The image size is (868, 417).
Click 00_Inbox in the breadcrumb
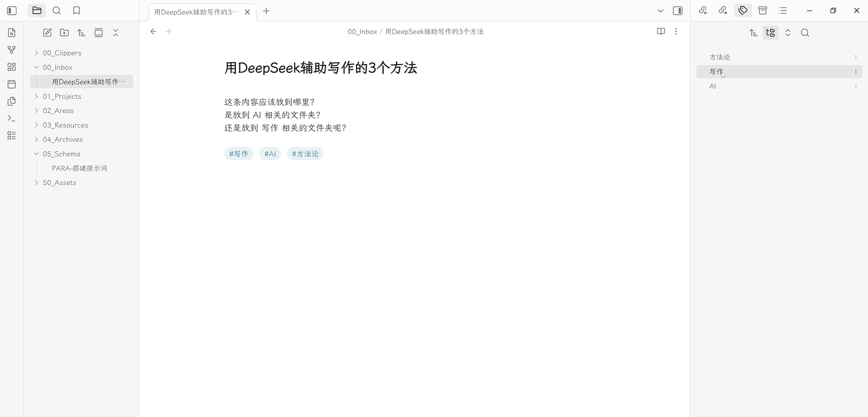(362, 32)
